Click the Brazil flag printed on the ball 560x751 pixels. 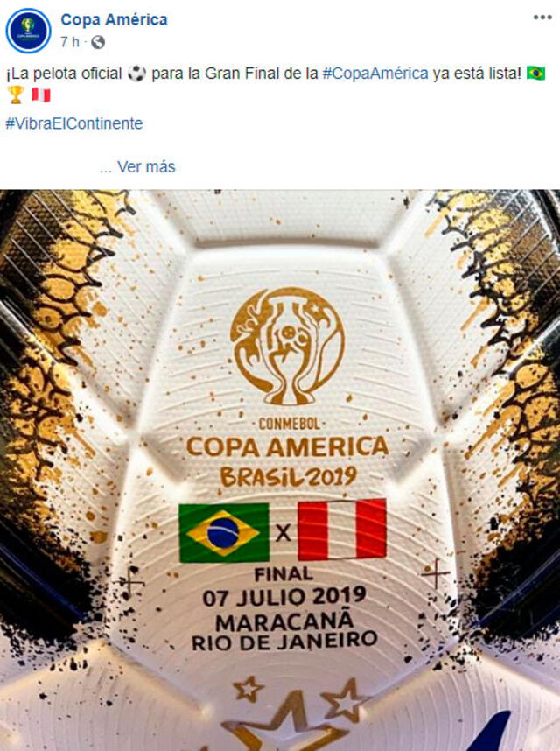(221, 528)
